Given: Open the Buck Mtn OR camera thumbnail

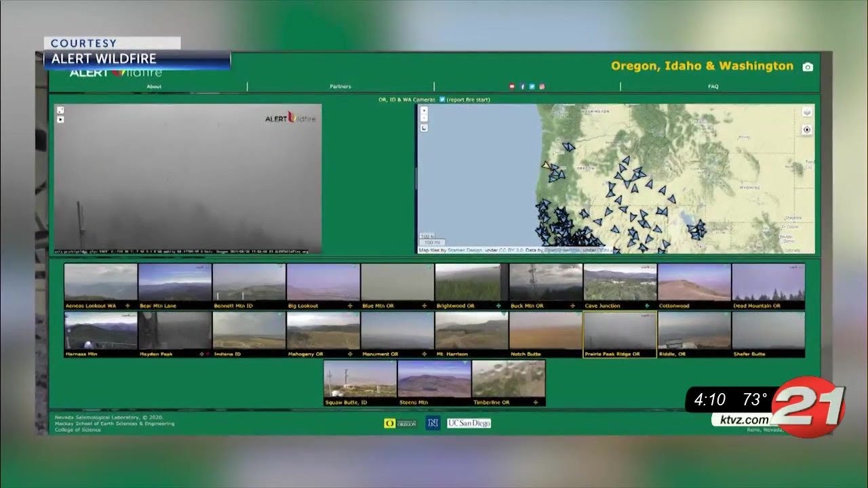Looking at the screenshot, I should [x=546, y=286].
